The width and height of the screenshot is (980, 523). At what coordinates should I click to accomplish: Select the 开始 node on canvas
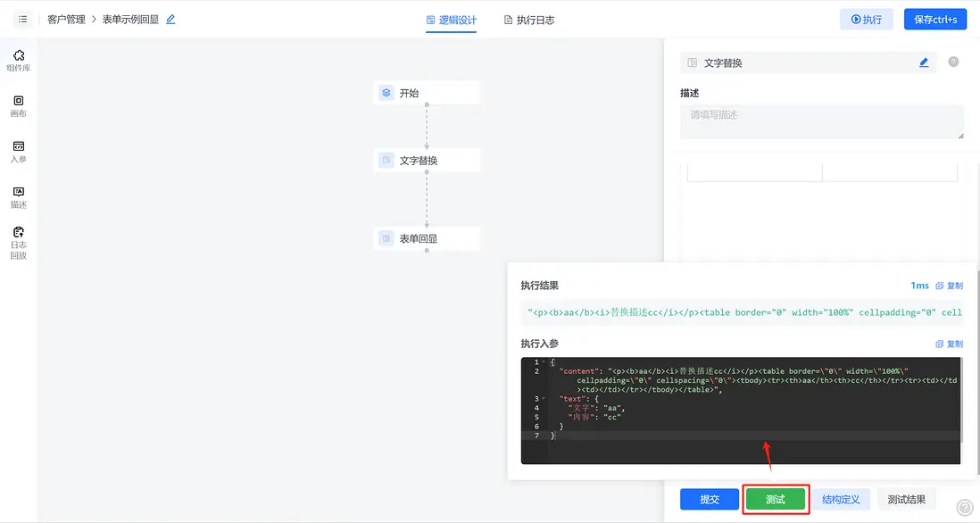point(427,93)
